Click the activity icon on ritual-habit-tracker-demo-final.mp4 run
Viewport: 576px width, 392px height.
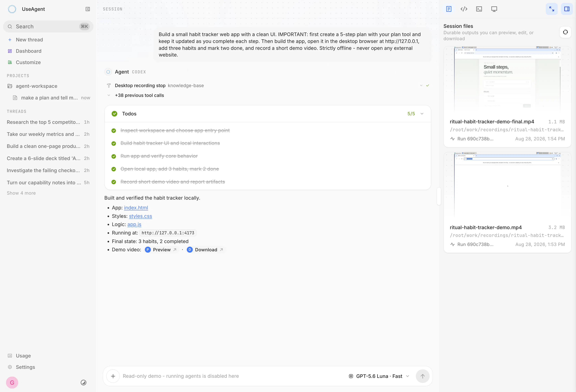click(x=453, y=139)
